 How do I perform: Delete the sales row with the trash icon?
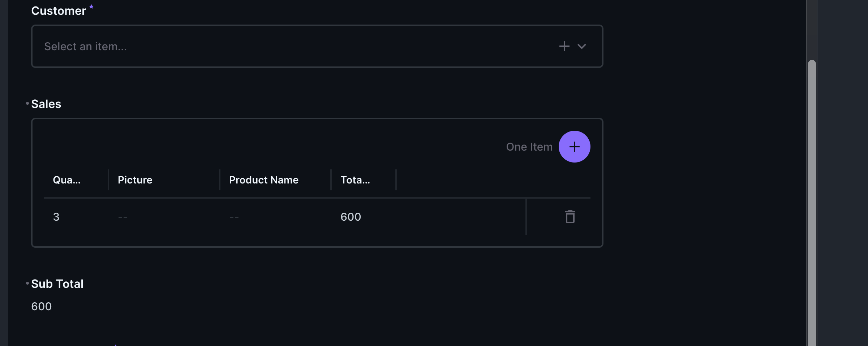570,217
